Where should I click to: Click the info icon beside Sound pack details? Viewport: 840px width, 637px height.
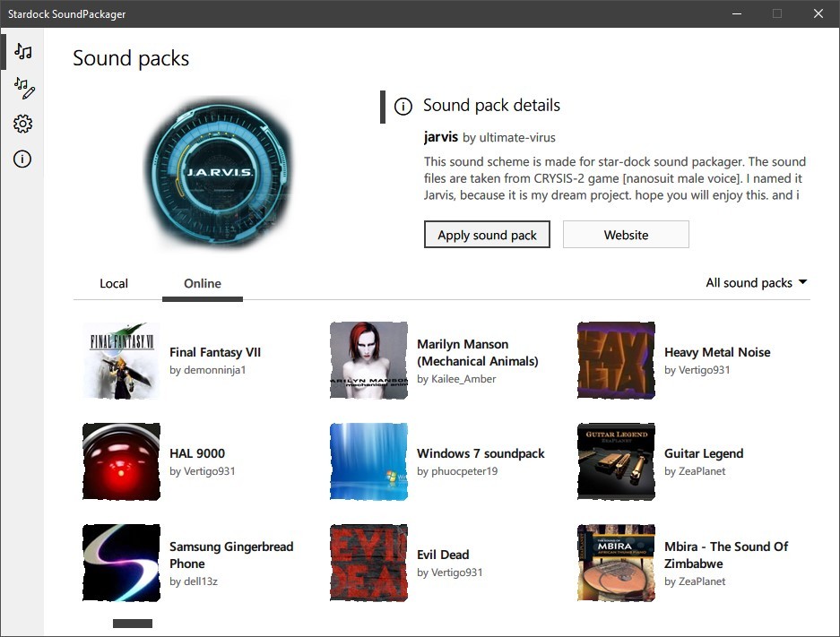(403, 106)
